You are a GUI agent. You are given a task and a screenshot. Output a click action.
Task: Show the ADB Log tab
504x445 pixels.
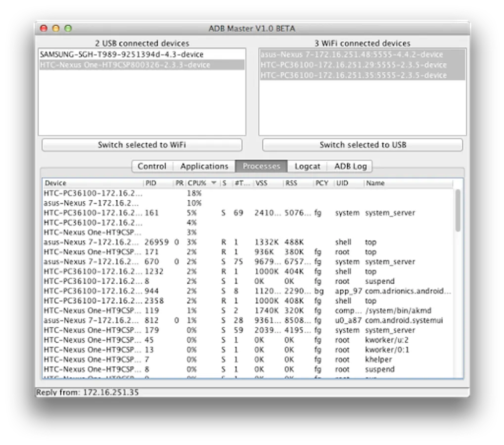pyautogui.click(x=350, y=166)
